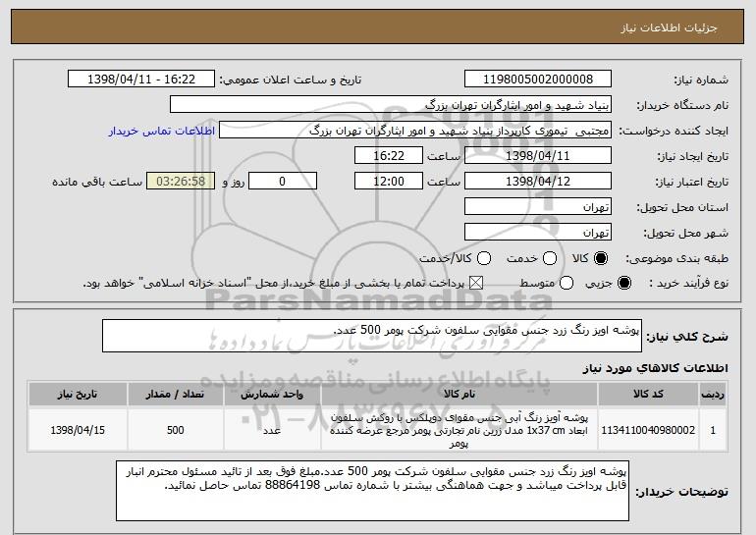Click the طبقه بندی موضوعی label

(x=676, y=259)
